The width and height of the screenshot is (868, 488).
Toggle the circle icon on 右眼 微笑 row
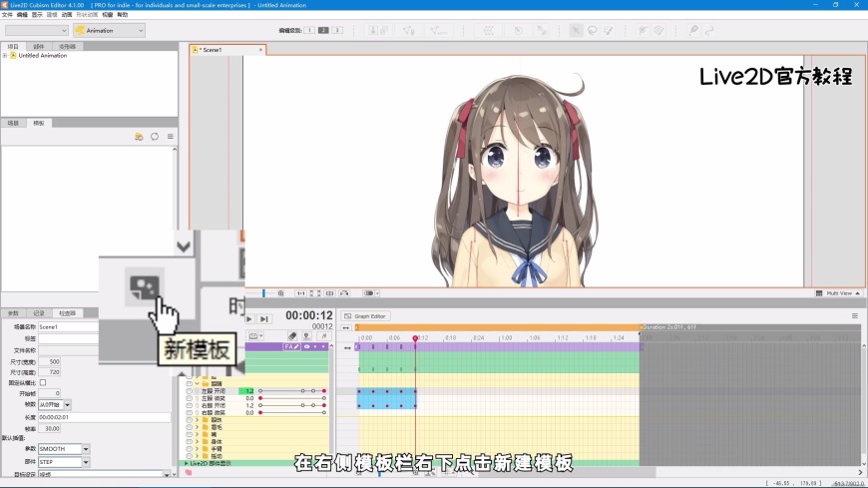click(190, 413)
